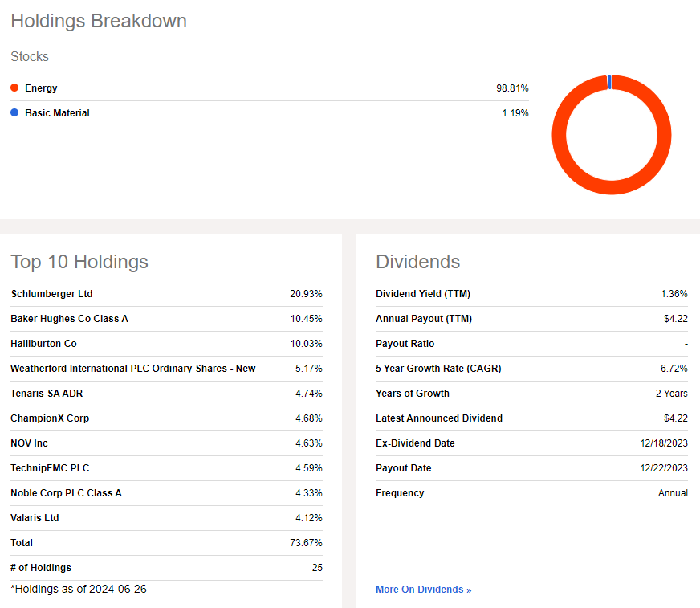
Task: Select 5 Year Growth Rate (CAGR) label
Action: tap(438, 369)
